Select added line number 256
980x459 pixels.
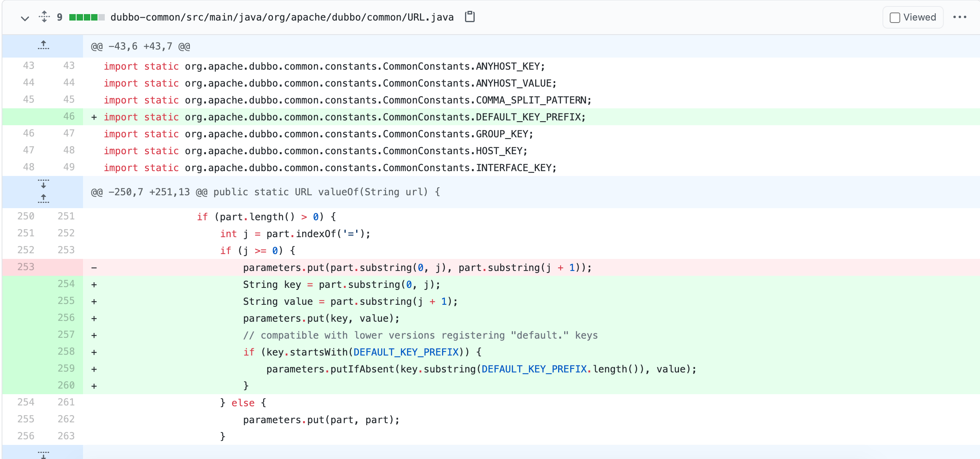pos(66,318)
